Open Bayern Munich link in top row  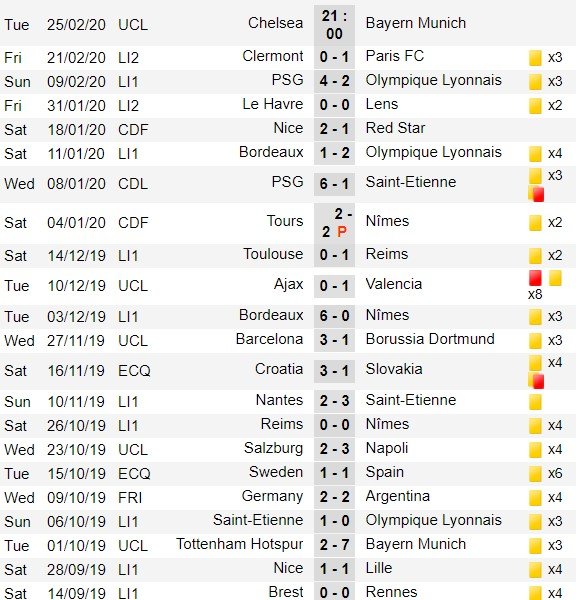click(x=416, y=23)
